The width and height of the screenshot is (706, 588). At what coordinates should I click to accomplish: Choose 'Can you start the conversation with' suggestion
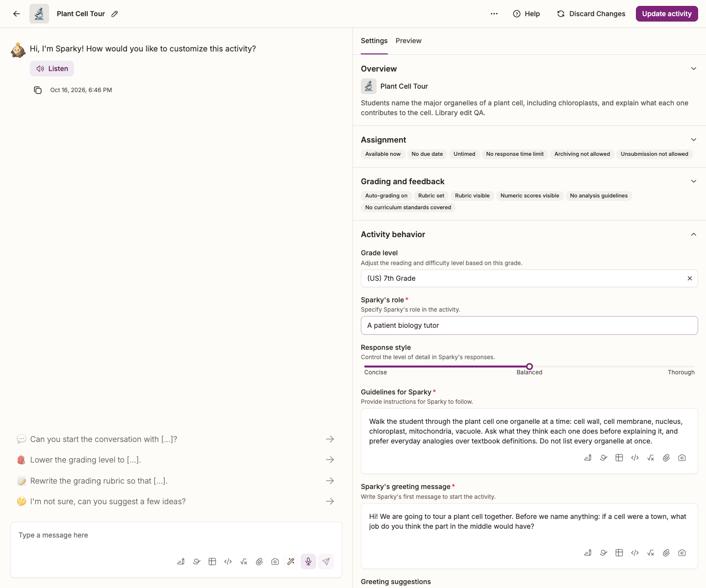176,439
